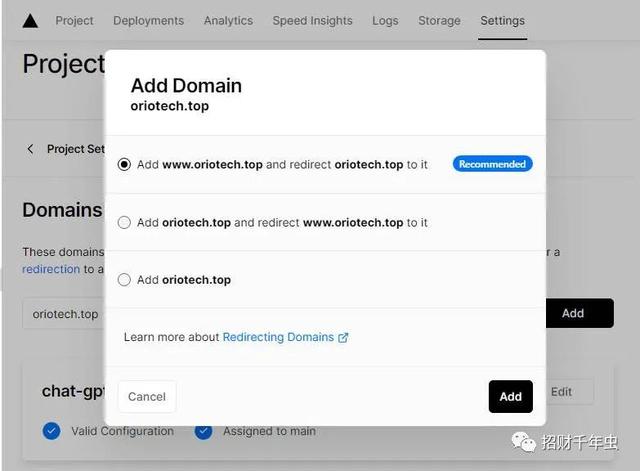The height and width of the screenshot is (471, 640).
Task: Click the Assigned to main checkmark icon
Action: (204, 431)
